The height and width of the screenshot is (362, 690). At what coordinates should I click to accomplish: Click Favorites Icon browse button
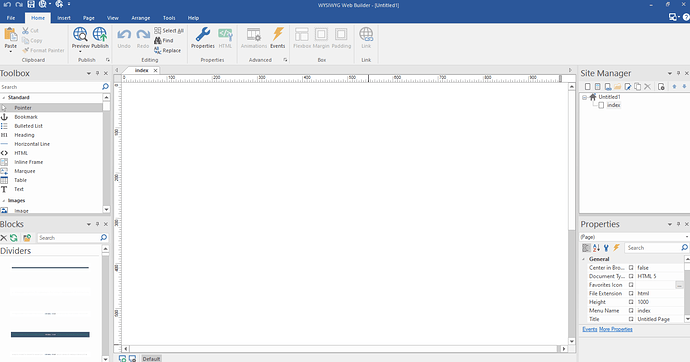point(679,285)
